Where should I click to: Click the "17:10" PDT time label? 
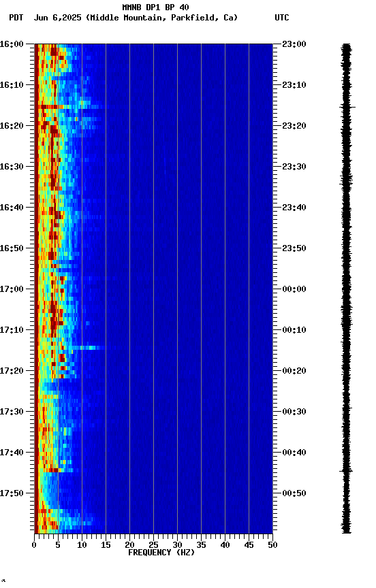tap(12, 330)
